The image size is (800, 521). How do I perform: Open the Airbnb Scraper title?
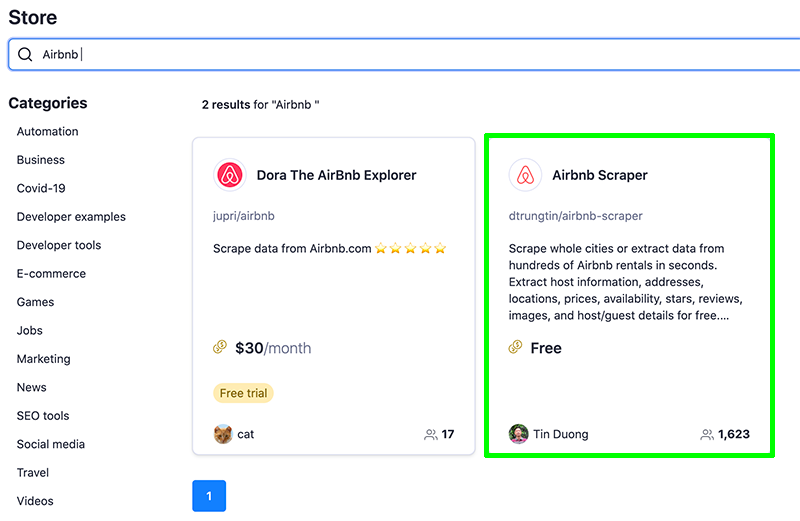pos(599,175)
